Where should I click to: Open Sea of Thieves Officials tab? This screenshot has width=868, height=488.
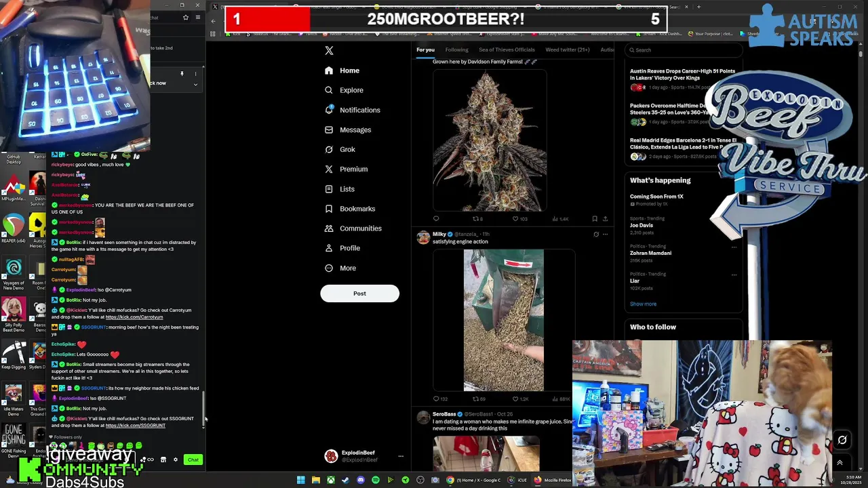507,49
